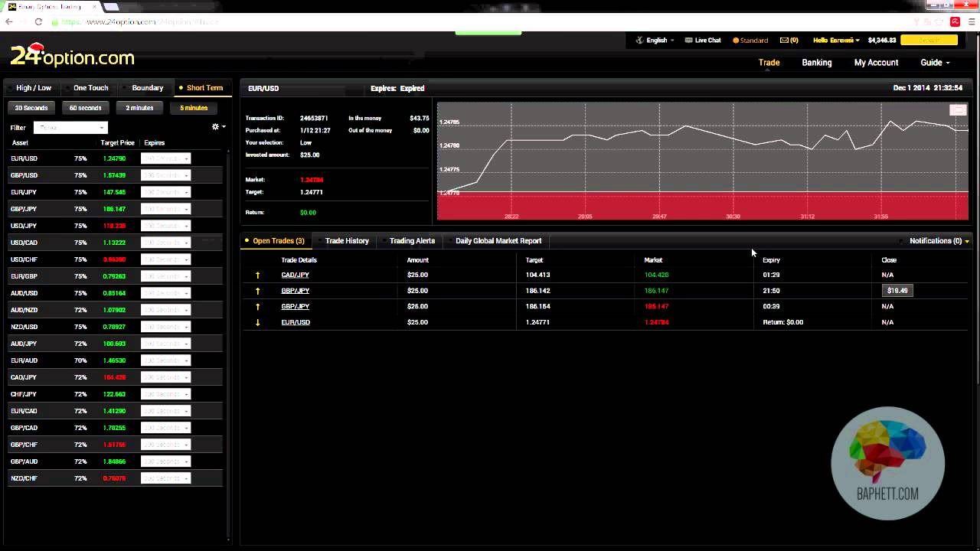Click the Live Chat link text

tap(707, 40)
